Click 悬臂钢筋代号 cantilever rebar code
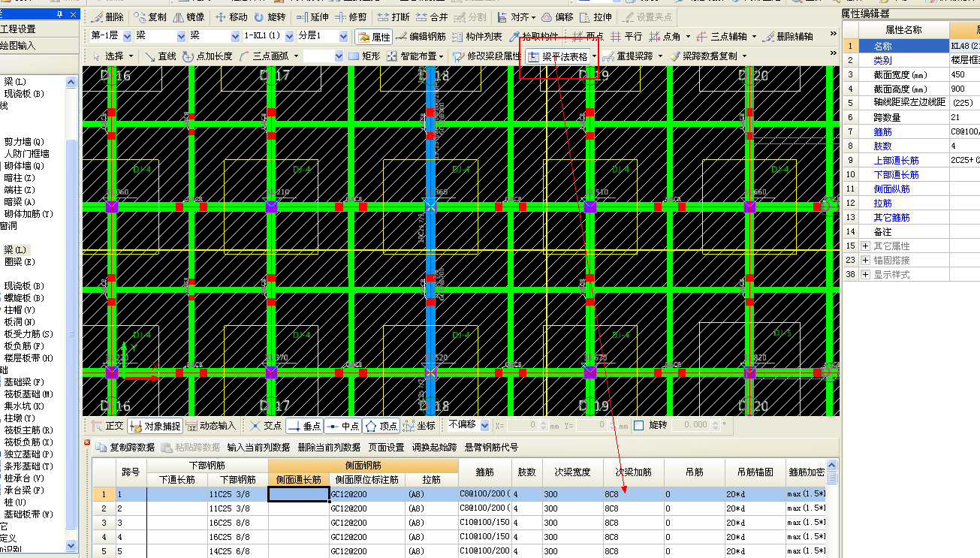The image size is (980, 558). (491, 448)
